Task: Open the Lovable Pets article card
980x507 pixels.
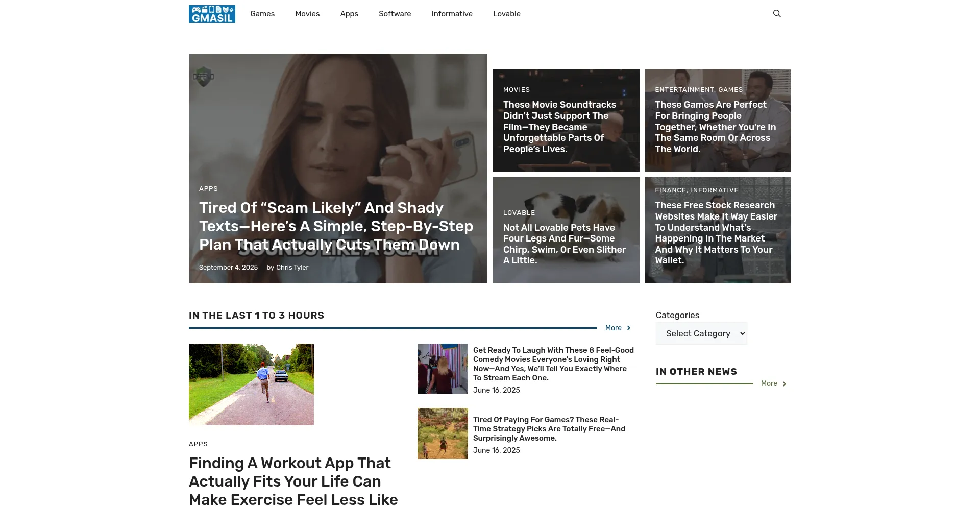Action: pyautogui.click(x=564, y=244)
